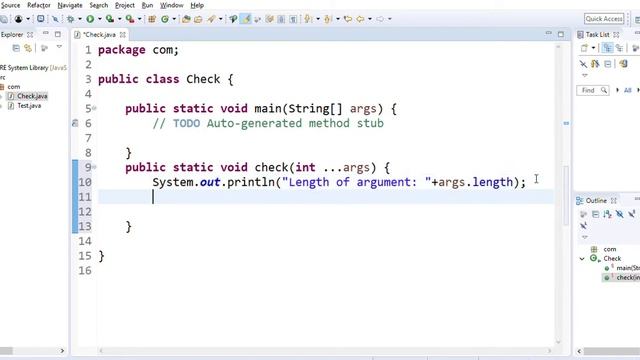Collapse check method fold marker at line 9
Image resolution: width=640 pixels, height=360 pixels.
[94, 167]
